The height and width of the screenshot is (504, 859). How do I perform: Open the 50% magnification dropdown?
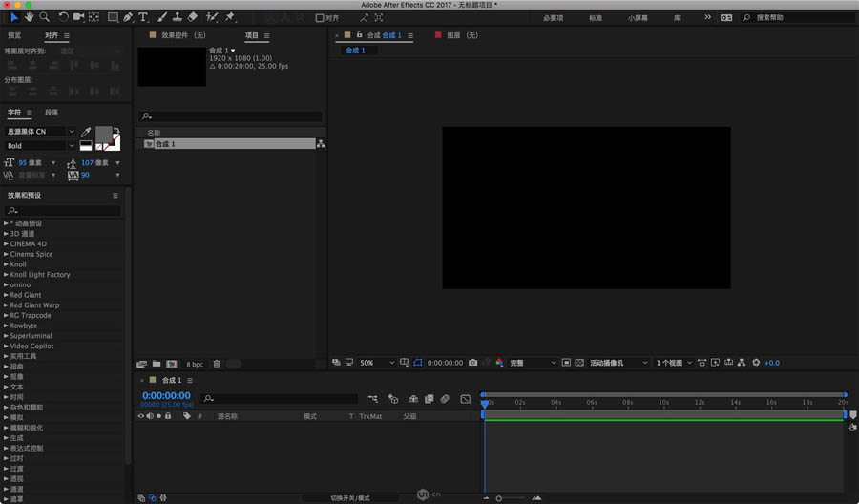(x=376, y=363)
